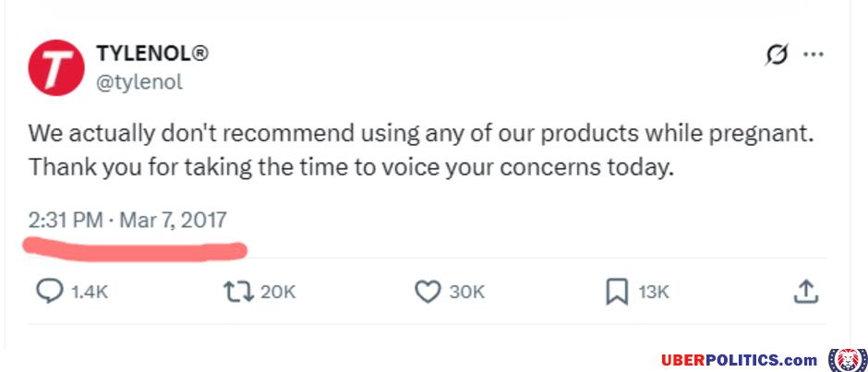This screenshot has width=868, height=372.
Task: Click the 1.4K replies count
Action: click(x=90, y=292)
